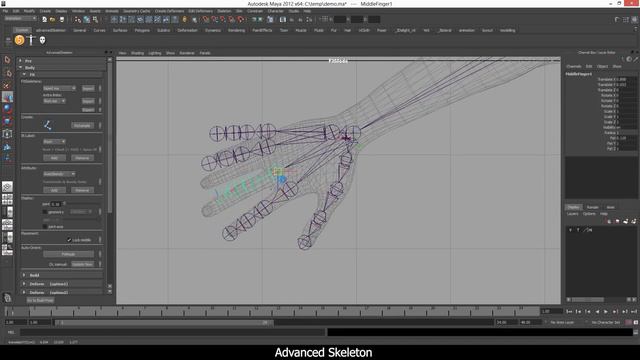Image resolution: width=640 pixels, height=360 pixels.
Task: Collapse the Fit section
Action: [24, 74]
